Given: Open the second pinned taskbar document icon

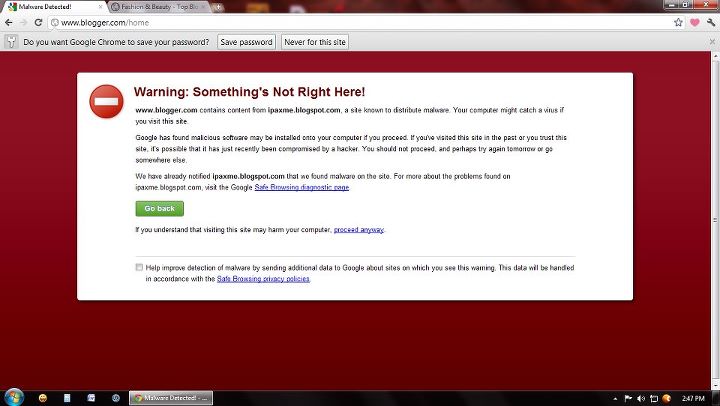Looking at the screenshot, I should (x=67, y=398).
